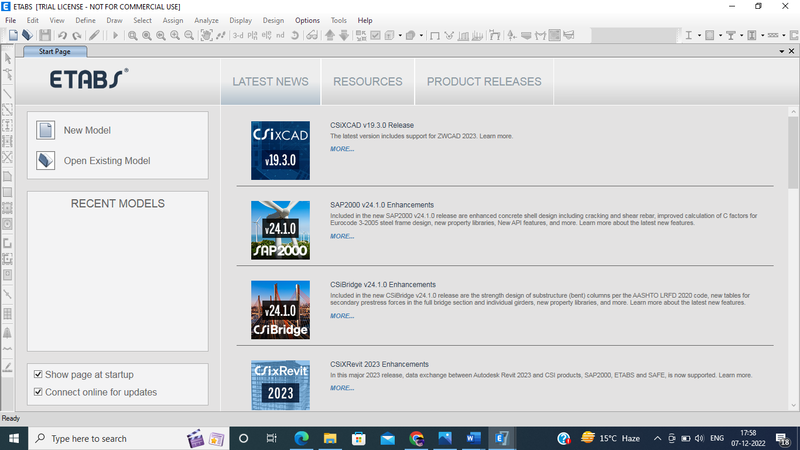Switch to the PRODUCT RELEASES tab
Screen dimensions: 800x450
point(484,82)
